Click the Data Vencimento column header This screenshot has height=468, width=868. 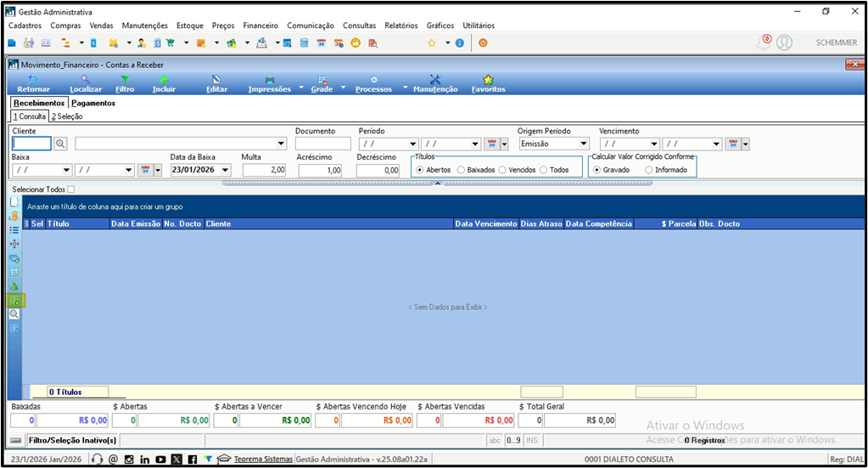coord(486,223)
